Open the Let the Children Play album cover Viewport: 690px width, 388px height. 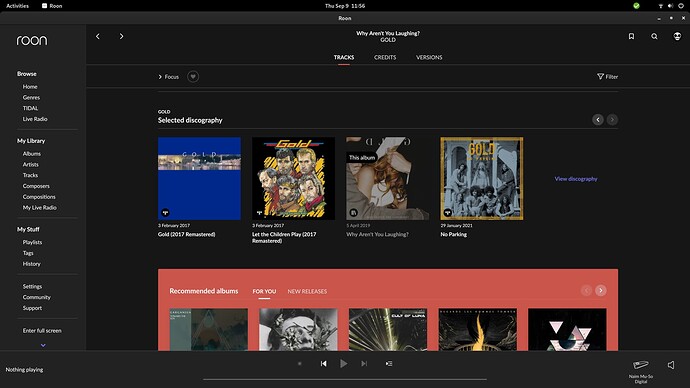pos(294,178)
